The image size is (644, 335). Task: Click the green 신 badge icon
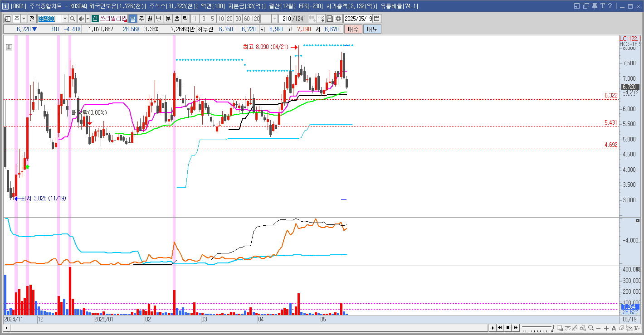[x=95, y=19]
